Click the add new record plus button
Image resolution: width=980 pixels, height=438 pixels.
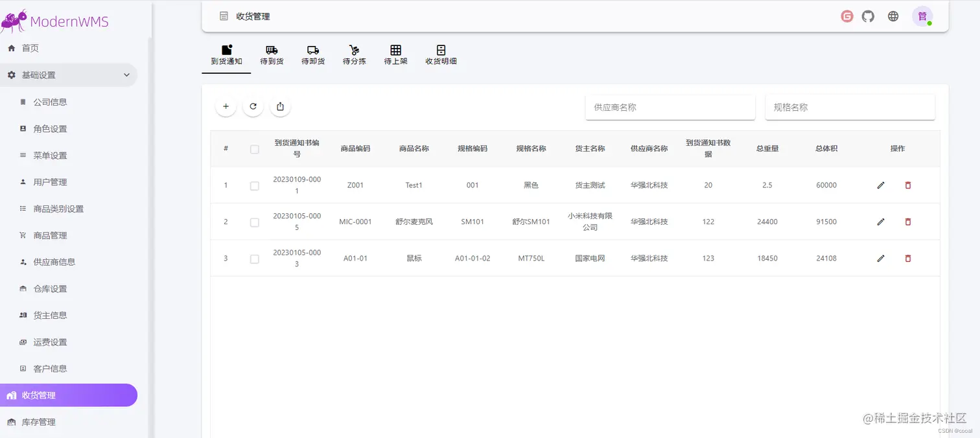tap(226, 106)
